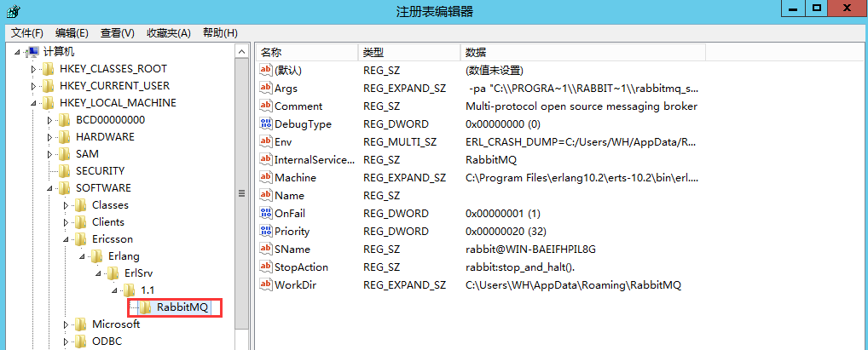Expand the HKEY_CLASSES_ROOT tree node
The height and width of the screenshot is (350, 868).
[x=34, y=69]
